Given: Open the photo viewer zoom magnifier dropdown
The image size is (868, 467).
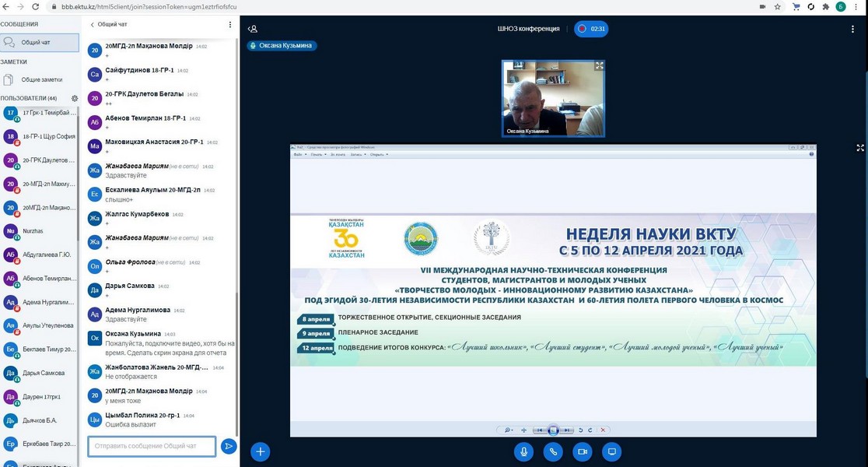Looking at the screenshot, I should (x=508, y=430).
